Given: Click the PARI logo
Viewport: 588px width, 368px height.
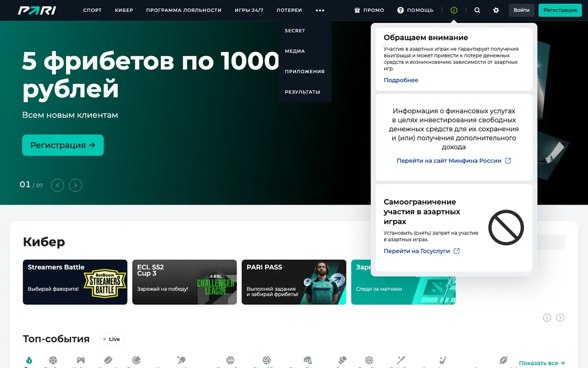Looking at the screenshot, I should [x=37, y=10].
